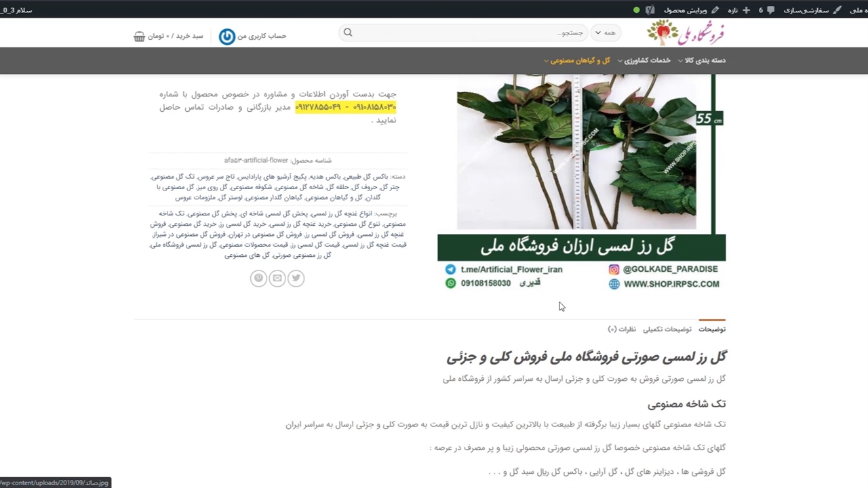868x488 pixels.
Task: Click the blue account power icon
Action: point(227,37)
